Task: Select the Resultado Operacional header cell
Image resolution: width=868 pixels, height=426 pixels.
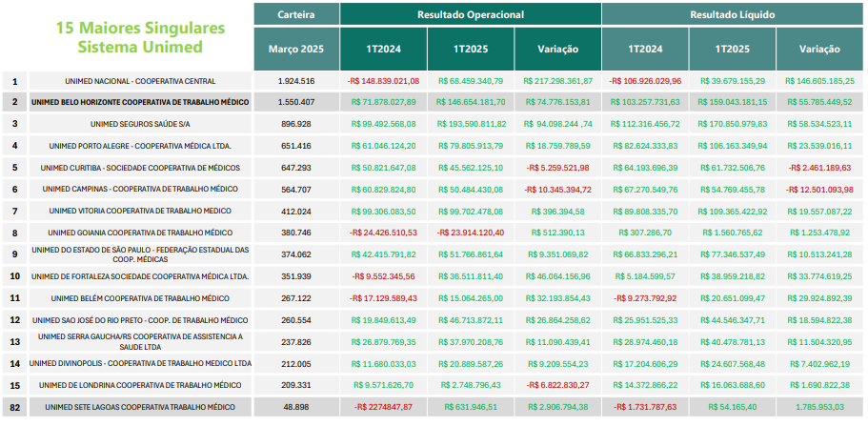Action: click(471, 14)
